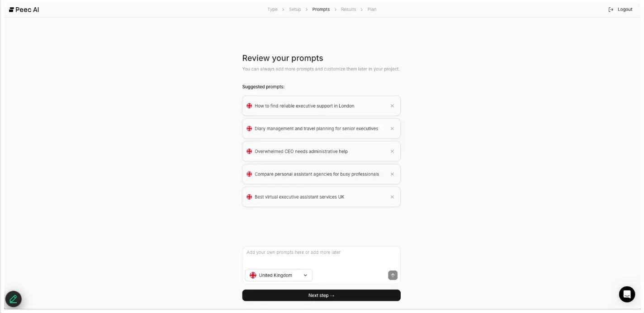Select the Prompts step

pyautogui.click(x=321, y=9)
